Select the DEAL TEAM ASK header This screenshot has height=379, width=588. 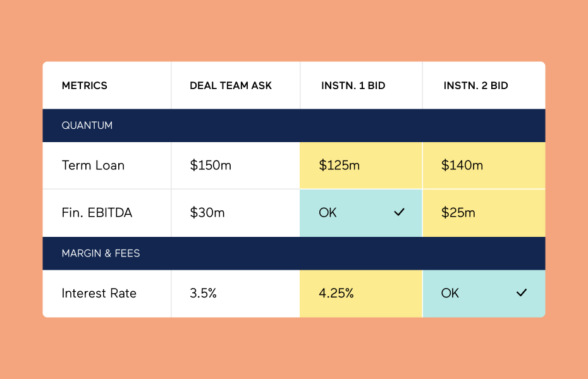click(x=231, y=86)
